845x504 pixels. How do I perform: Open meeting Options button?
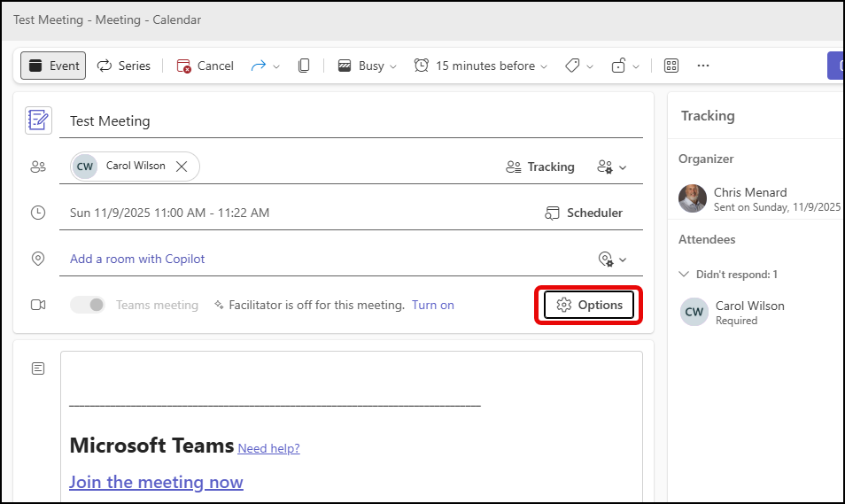588,305
